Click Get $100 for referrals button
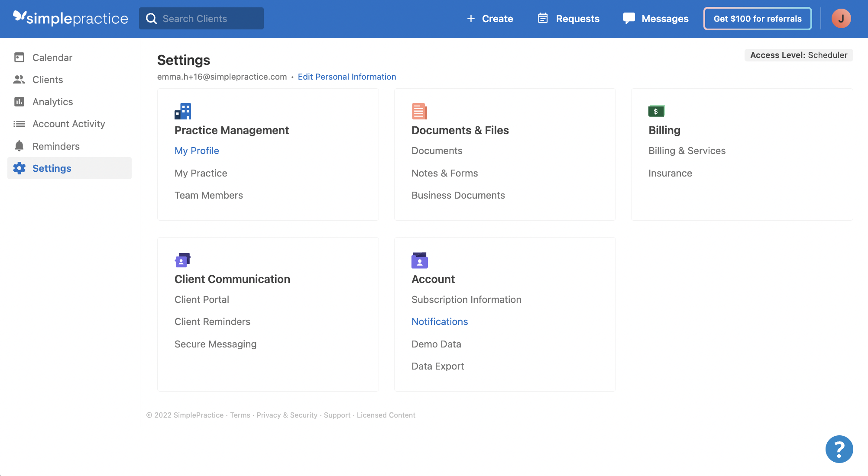This screenshot has height=476, width=868. [x=758, y=19]
